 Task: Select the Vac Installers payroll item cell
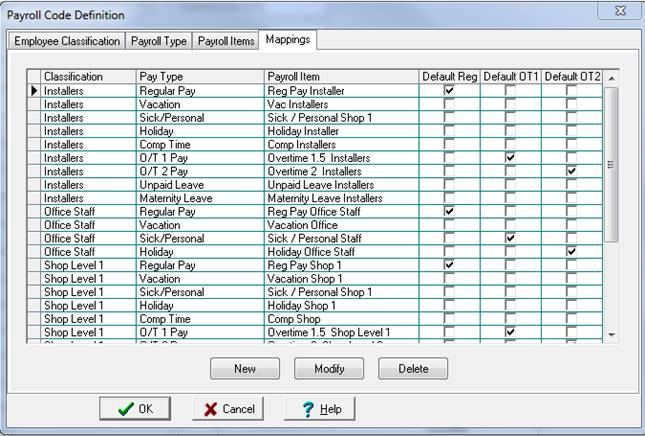pos(340,104)
